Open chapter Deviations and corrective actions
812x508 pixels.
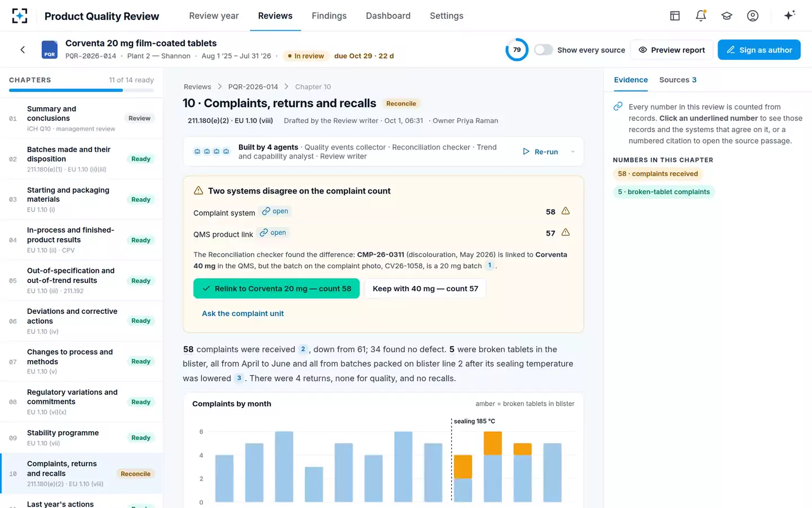pos(81,321)
